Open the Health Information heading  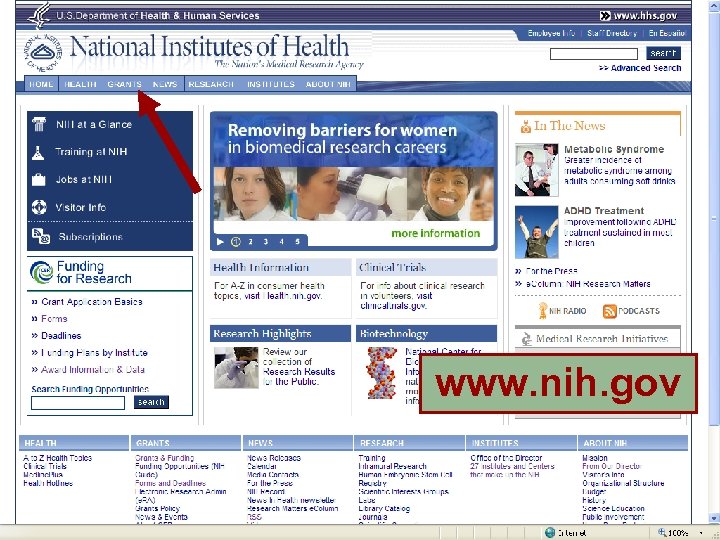261,267
